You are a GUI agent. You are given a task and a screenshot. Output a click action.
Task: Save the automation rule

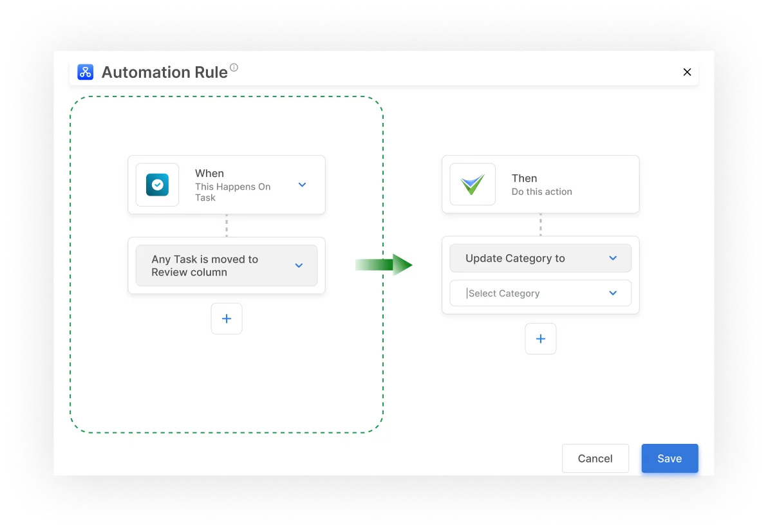pos(670,458)
